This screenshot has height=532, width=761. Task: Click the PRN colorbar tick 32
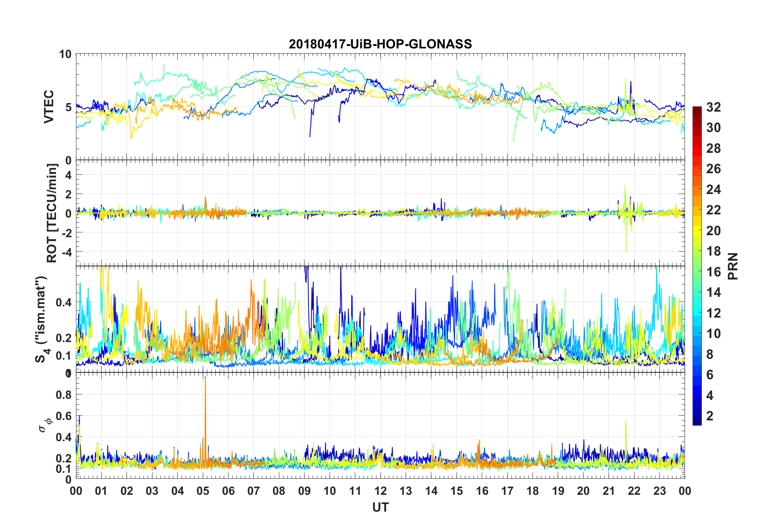click(713, 107)
